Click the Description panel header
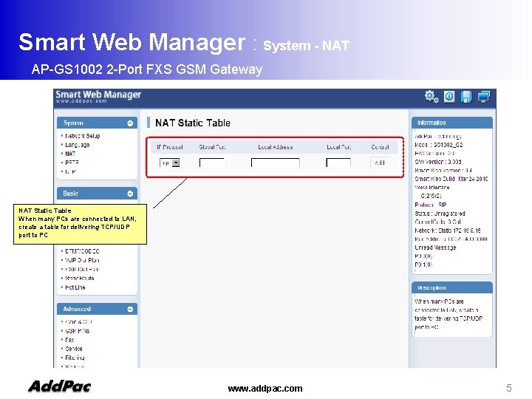This screenshot has height=399, width=532. (x=452, y=287)
